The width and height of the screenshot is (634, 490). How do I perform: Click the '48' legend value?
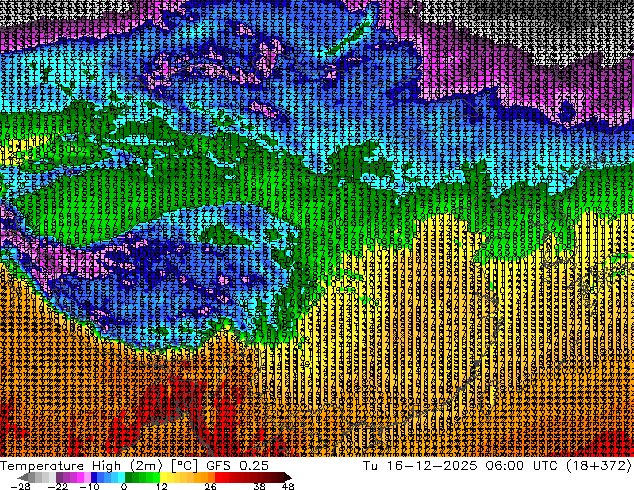click(x=288, y=486)
